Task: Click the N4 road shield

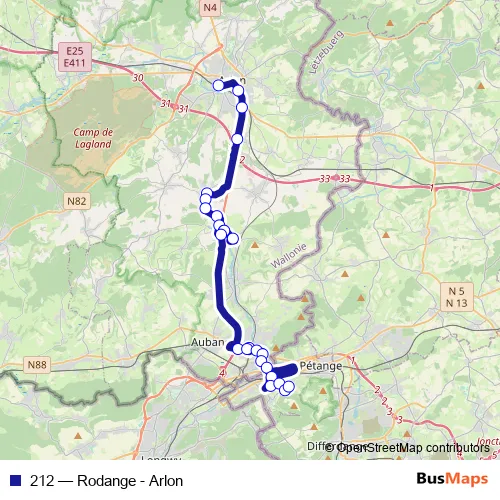Action: (x=210, y=8)
